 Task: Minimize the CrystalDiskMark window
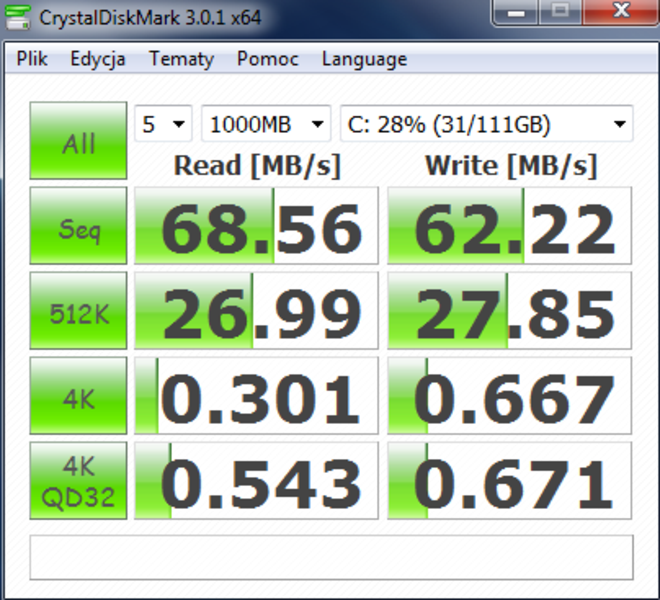pyautogui.click(x=516, y=13)
